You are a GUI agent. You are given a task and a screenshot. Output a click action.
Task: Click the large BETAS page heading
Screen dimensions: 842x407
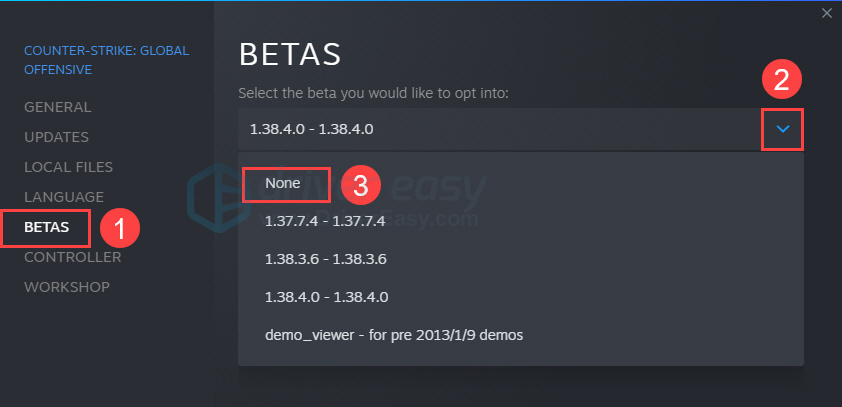(x=290, y=54)
